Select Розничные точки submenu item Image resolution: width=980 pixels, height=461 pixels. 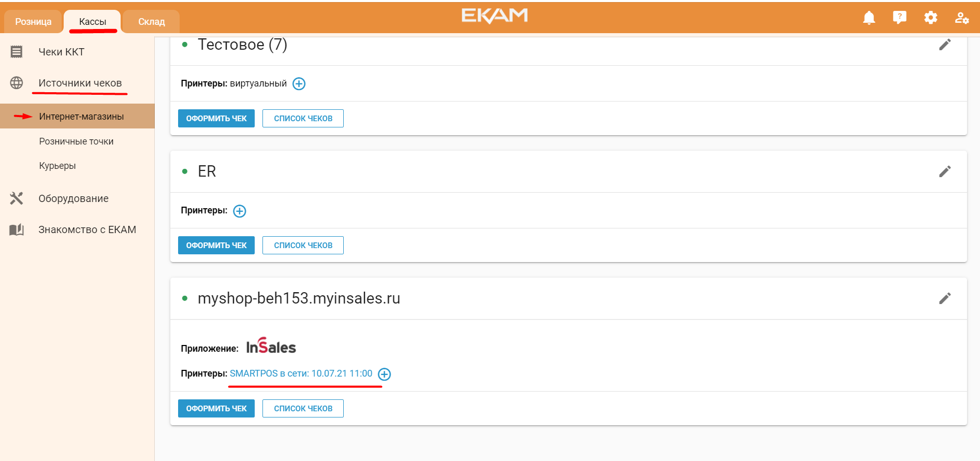[x=77, y=141]
